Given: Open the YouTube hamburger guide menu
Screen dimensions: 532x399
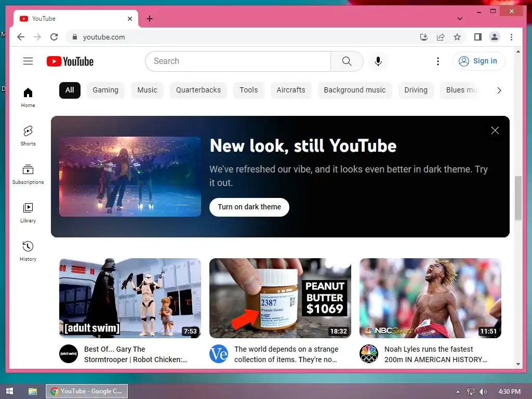Looking at the screenshot, I should [28, 61].
